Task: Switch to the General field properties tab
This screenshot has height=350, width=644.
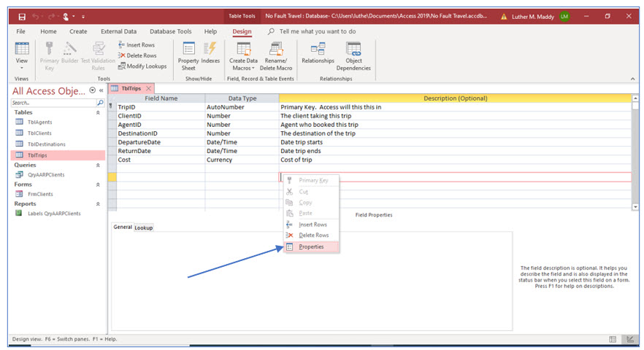Action: click(x=123, y=227)
